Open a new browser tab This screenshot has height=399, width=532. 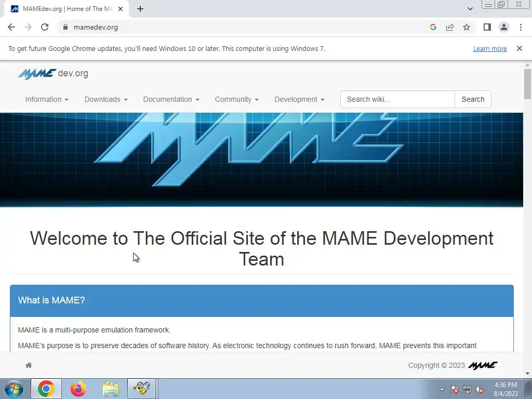pyautogui.click(x=140, y=9)
